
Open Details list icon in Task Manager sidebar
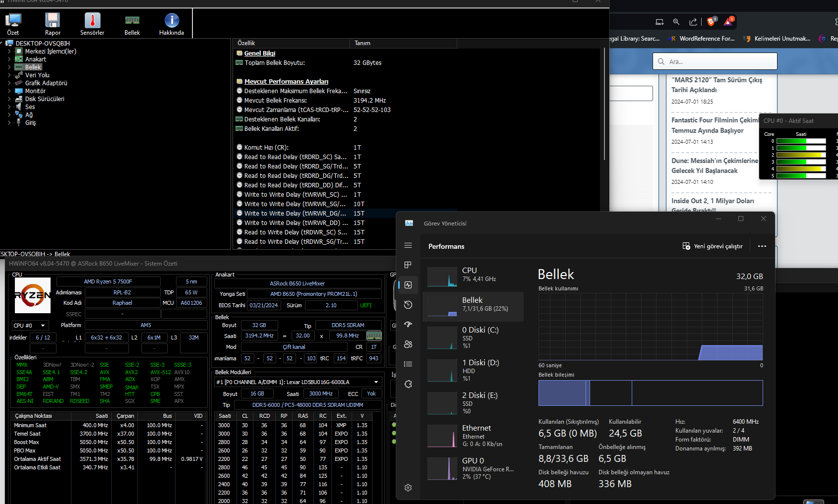(x=408, y=364)
